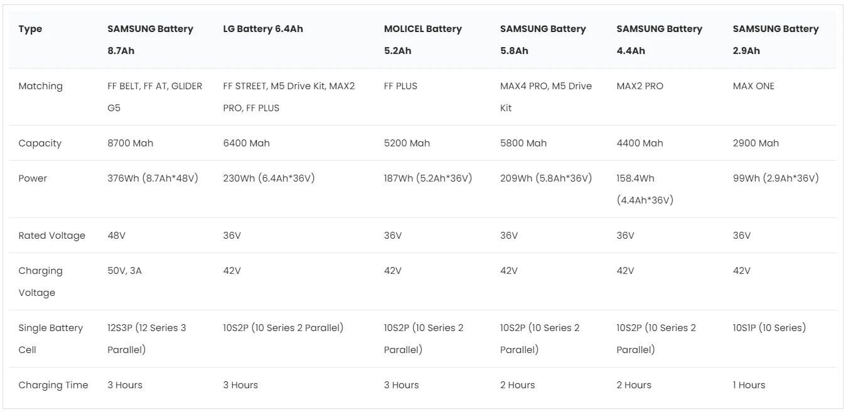
Task: Select the SAMSUNG Battery 8.7Ah header
Action: [x=150, y=40]
